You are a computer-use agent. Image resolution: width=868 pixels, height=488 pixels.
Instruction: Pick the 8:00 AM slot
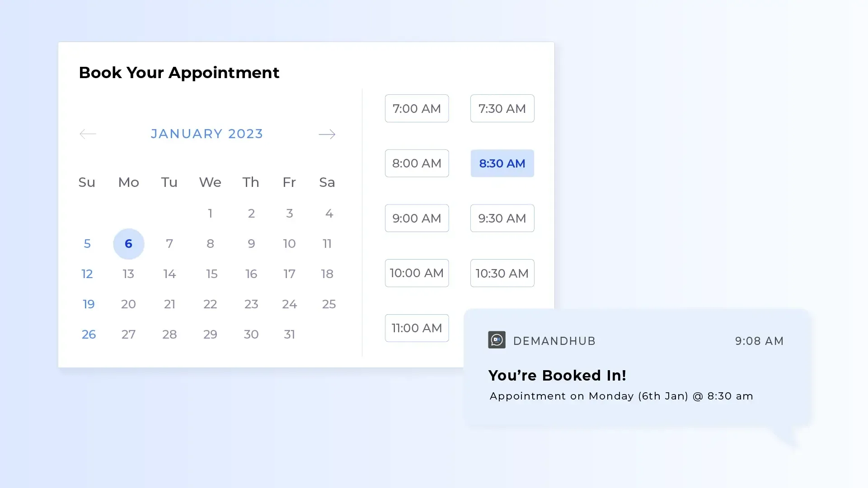[417, 163]
